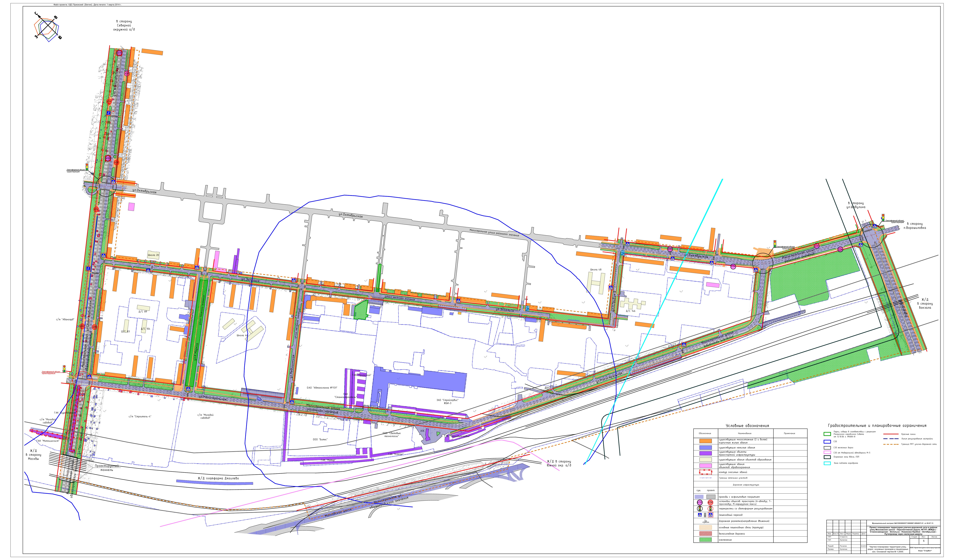The image size is (954, 560).
Task: Click the Школа 48 building label
Action: tap(596, 270)
